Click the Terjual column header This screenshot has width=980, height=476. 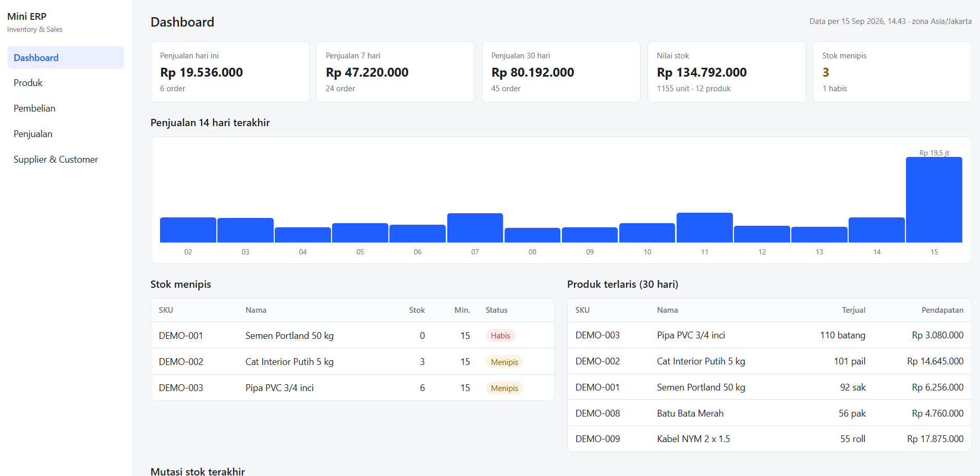point(853,310)
